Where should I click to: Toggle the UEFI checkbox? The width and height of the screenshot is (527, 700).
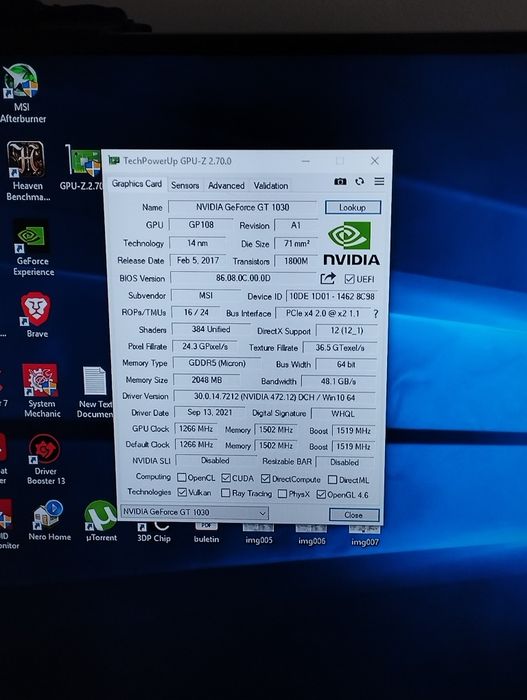(349, 279)
